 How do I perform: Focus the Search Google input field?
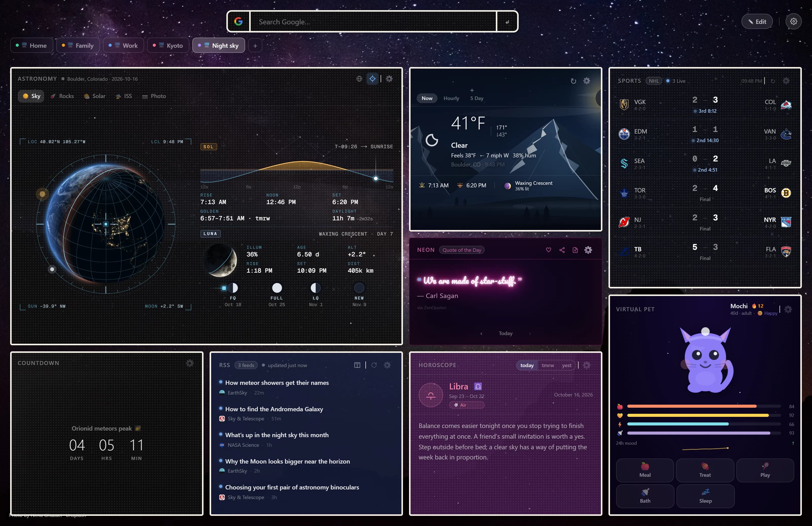coord(373,22)
